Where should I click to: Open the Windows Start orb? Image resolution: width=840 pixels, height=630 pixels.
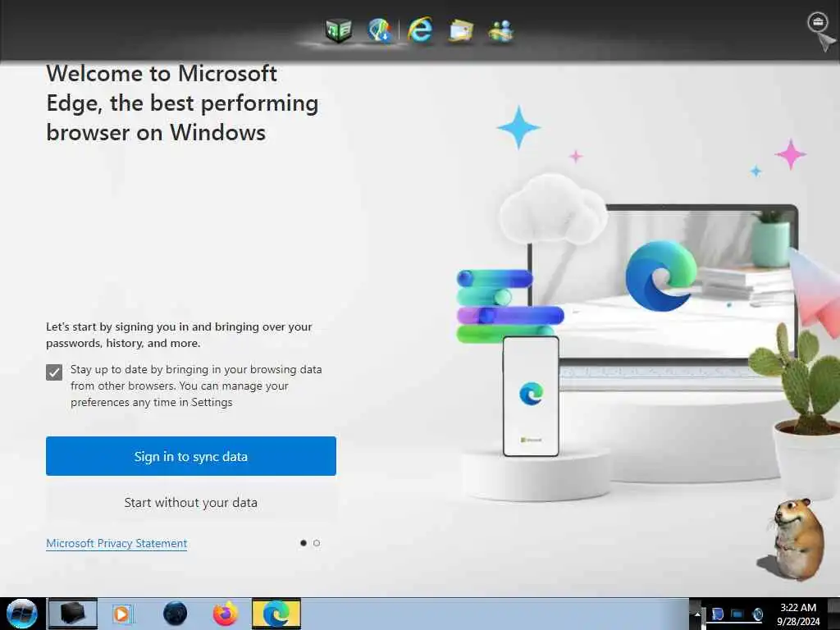pos(22,614)
